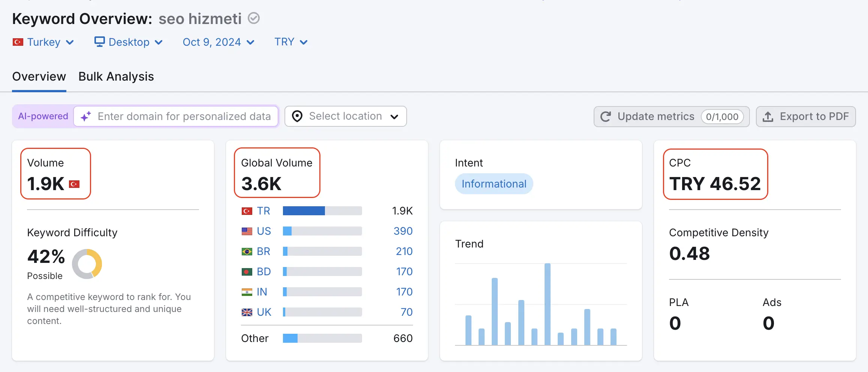Click the Export to PDF button

click(x=806, y=117)
